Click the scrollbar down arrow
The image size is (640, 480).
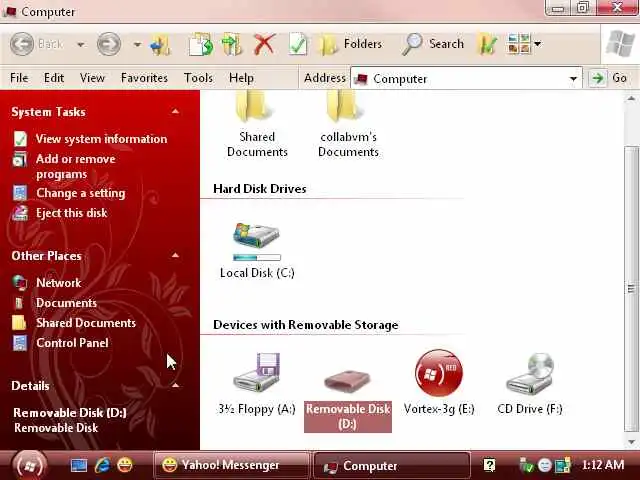(631, 442)
